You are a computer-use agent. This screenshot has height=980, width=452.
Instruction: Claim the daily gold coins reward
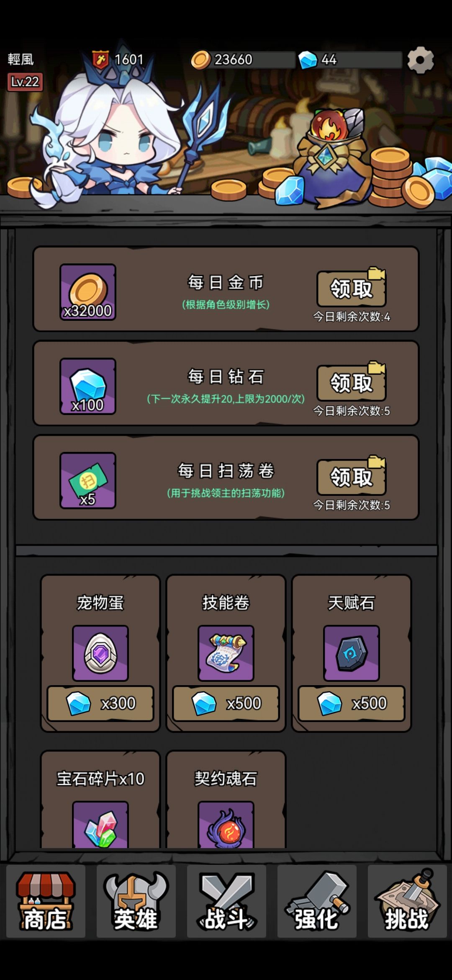point(352,289)
